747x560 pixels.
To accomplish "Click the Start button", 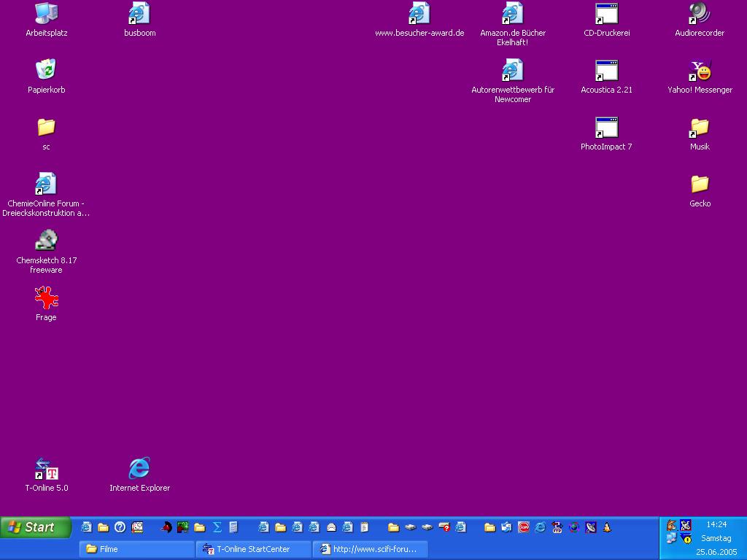I will tap(36, 527).
